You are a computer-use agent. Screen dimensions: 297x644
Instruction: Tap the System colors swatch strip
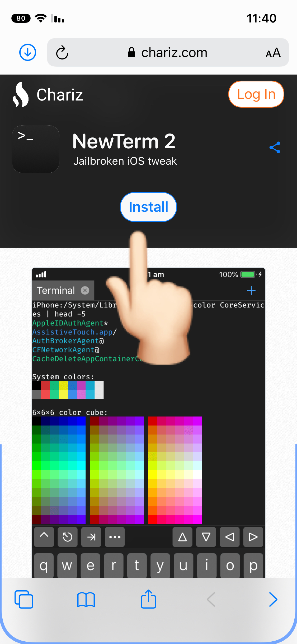(68, 390)
